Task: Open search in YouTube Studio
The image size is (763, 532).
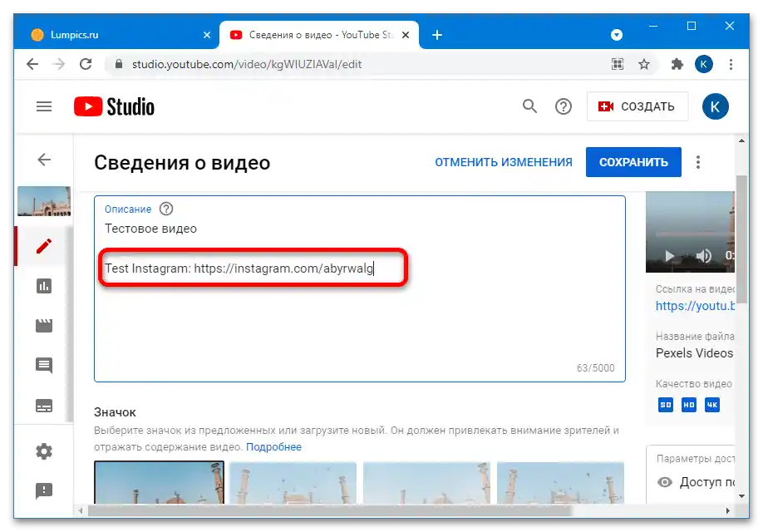Action: [529, 106]
